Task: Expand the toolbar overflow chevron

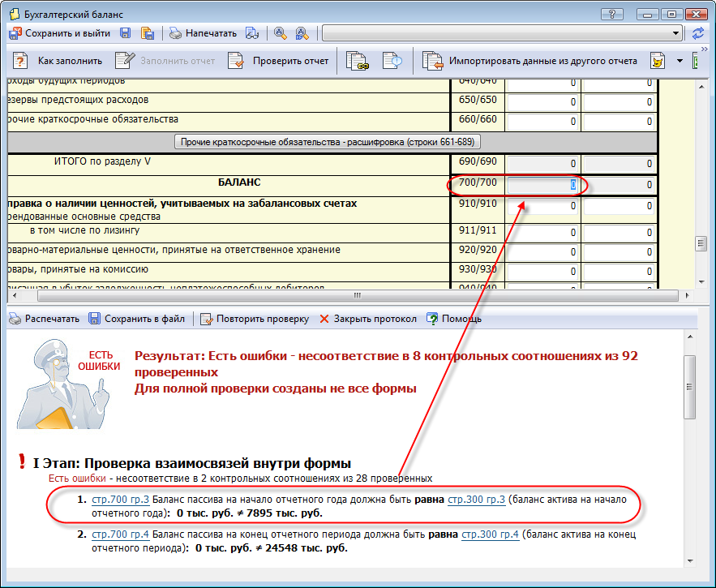Action: coord(705,49)
